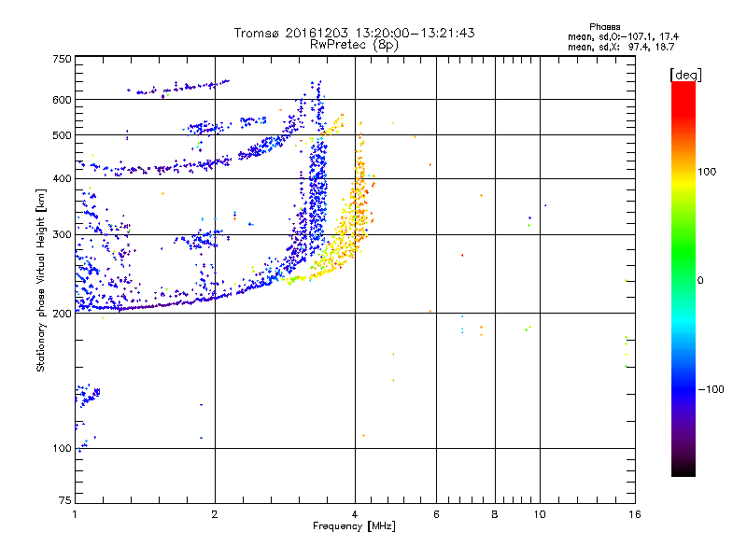Click the colorbar label '-100'
Screen dimensions: 747x560
click(x=711, y=389)
